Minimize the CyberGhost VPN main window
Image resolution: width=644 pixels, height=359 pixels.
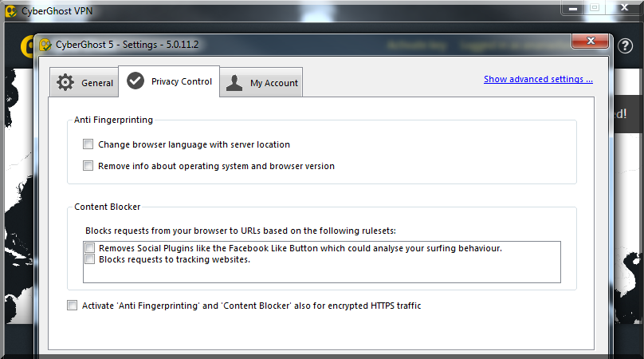(x=573, y=8)
